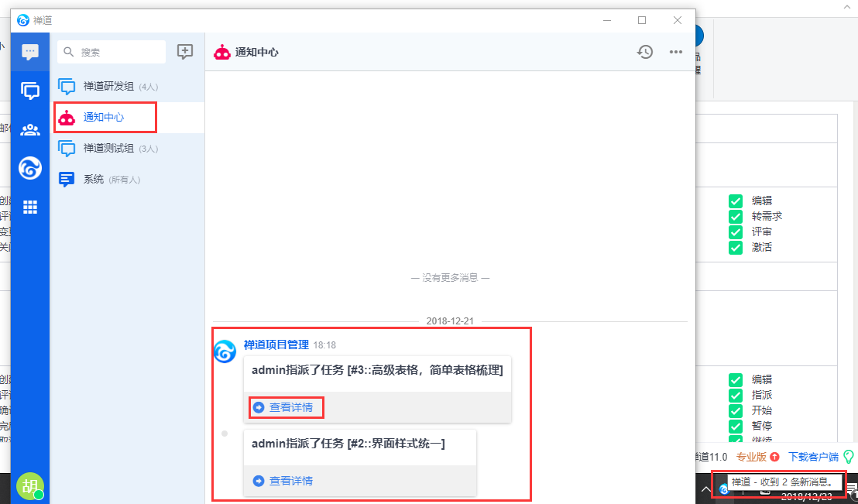
Task: Uncheck the 激活 checkbox
Action: pos(736,247)
